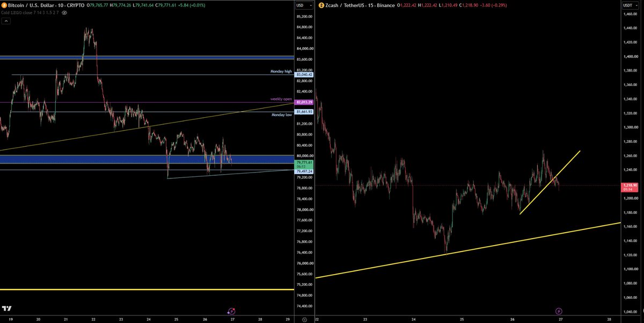Select the short steep yellow trendline on Zcash
This screenshot has width=644, height=323.
[550, 183]
